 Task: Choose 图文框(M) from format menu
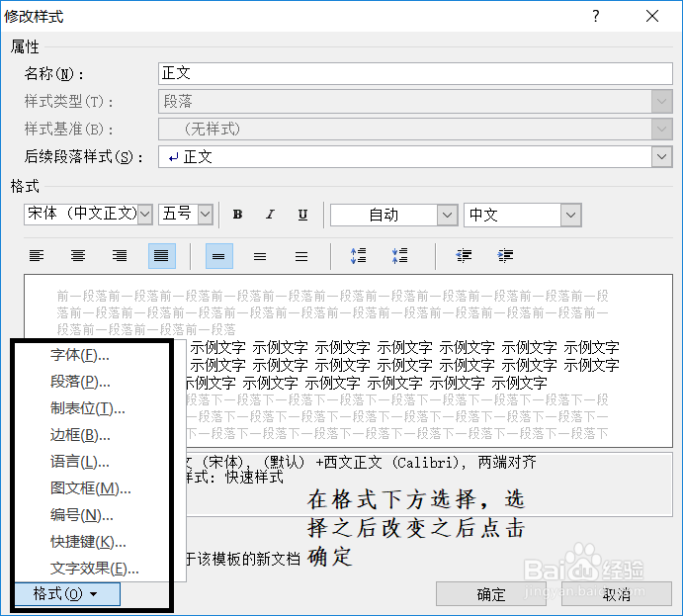pos(92,488)
